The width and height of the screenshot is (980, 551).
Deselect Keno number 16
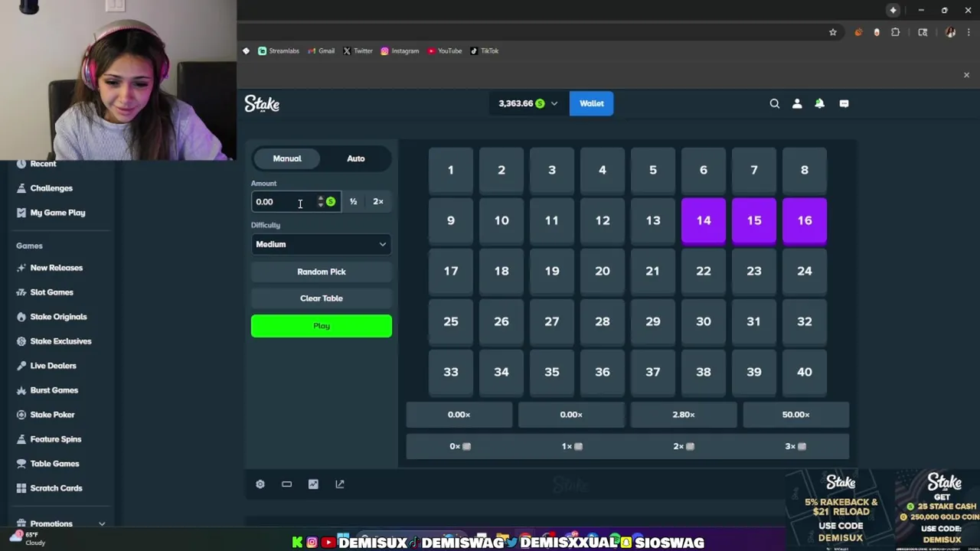805,220
